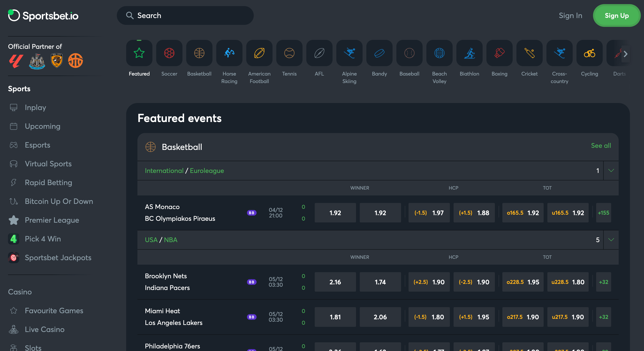Open the Bandy category icon
Image resolution: width=644 pixels, height=351 pixels.
coord(379,53)
